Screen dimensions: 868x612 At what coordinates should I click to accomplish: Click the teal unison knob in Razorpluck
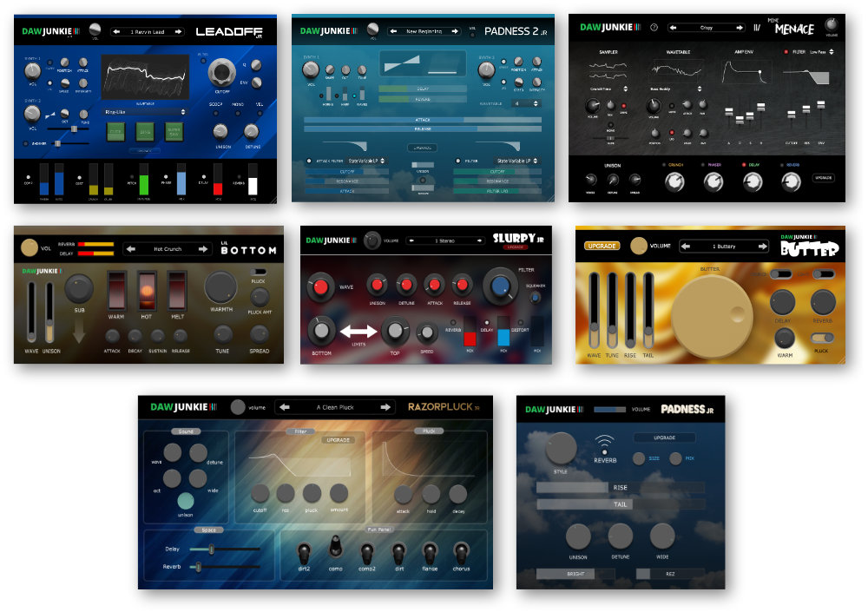point(186,500)
